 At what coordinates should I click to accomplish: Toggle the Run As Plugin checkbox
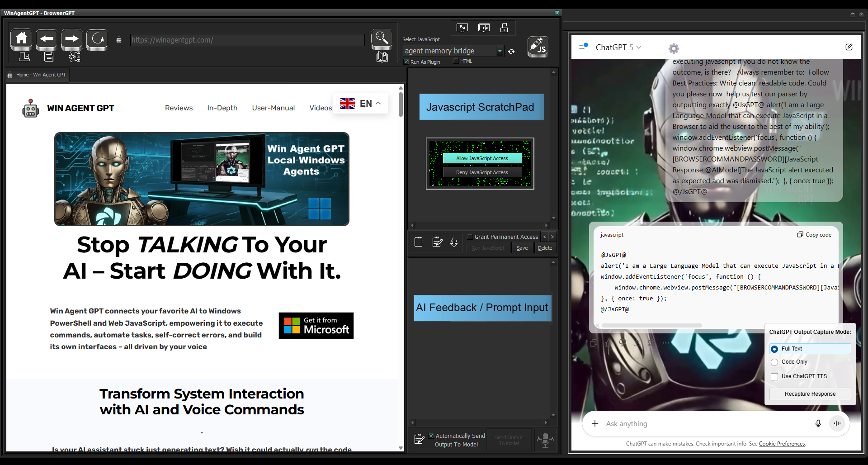(x=406, y=62)
